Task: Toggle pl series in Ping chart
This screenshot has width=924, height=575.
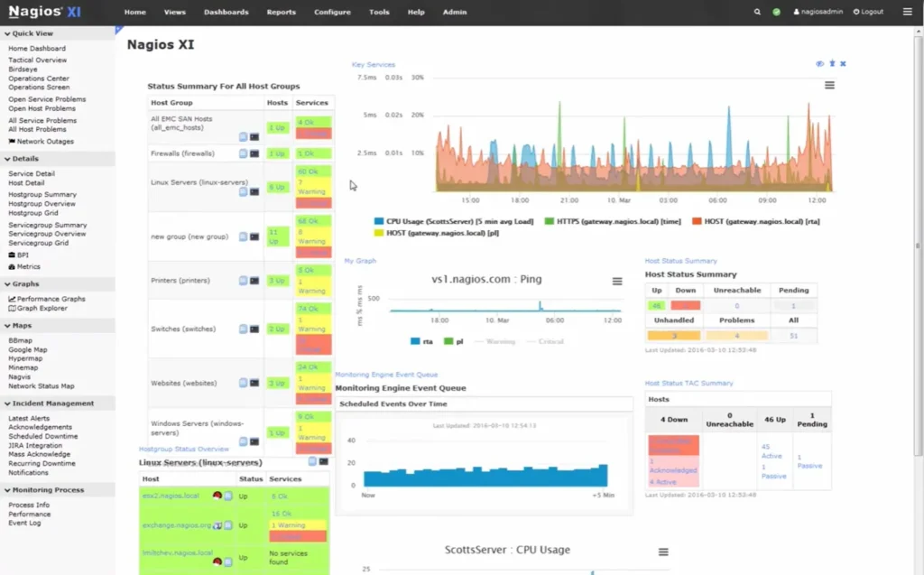Action: (x=453, y=341)
